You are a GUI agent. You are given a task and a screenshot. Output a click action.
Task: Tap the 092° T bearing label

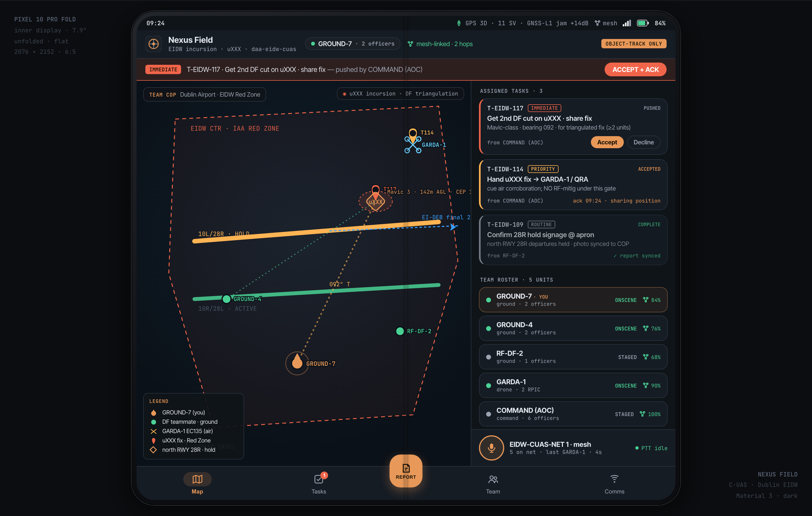click(x=340, y=284)
